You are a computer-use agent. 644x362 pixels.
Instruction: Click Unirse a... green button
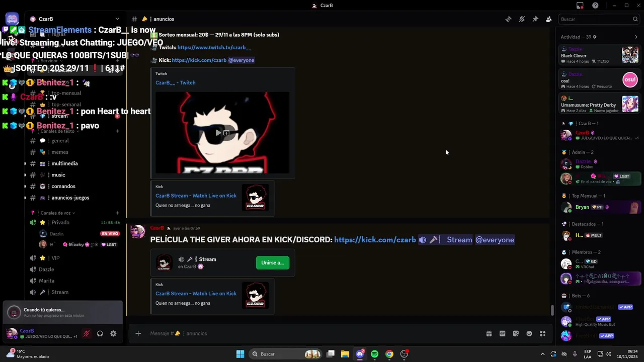pos(273,263)
